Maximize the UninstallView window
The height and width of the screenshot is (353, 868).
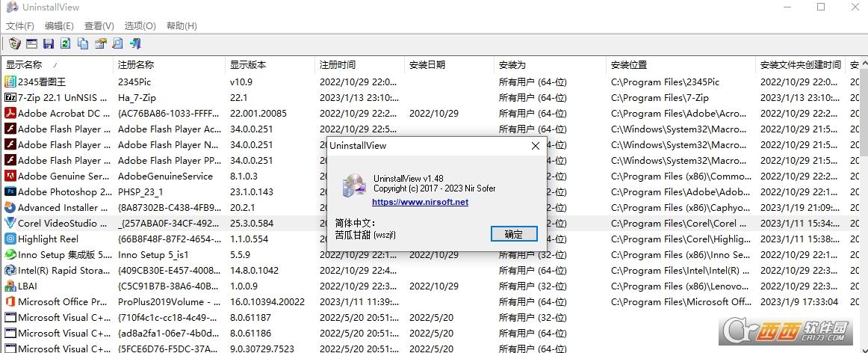pos(821,7)
